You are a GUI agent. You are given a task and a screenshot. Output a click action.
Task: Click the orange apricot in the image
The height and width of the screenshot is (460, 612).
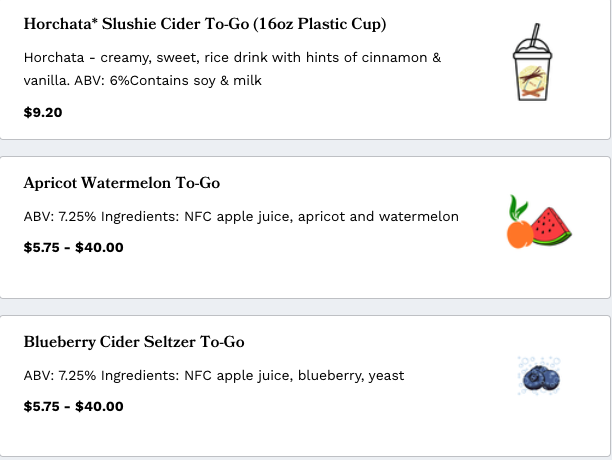tap(520, 234)
